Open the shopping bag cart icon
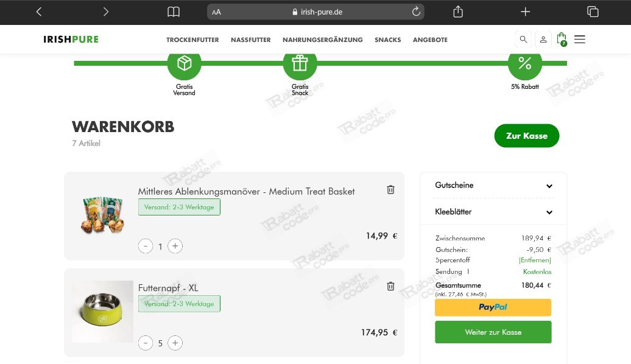 tap(562, 40)
